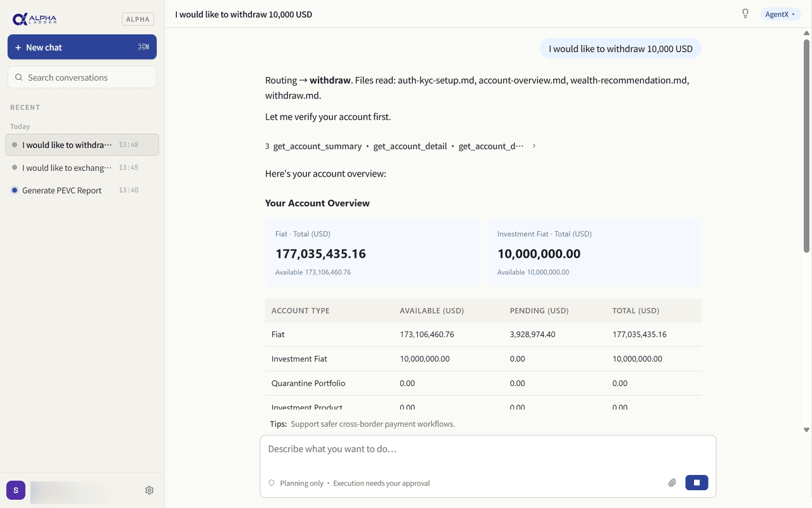Click the search magnifier icon
Screen dimensions: 812x508
point(19,77)
